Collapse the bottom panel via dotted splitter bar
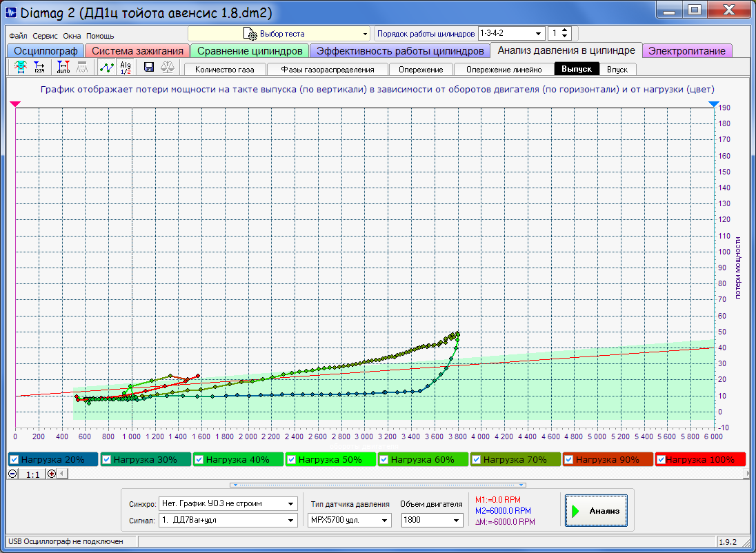 click(378, 485)
